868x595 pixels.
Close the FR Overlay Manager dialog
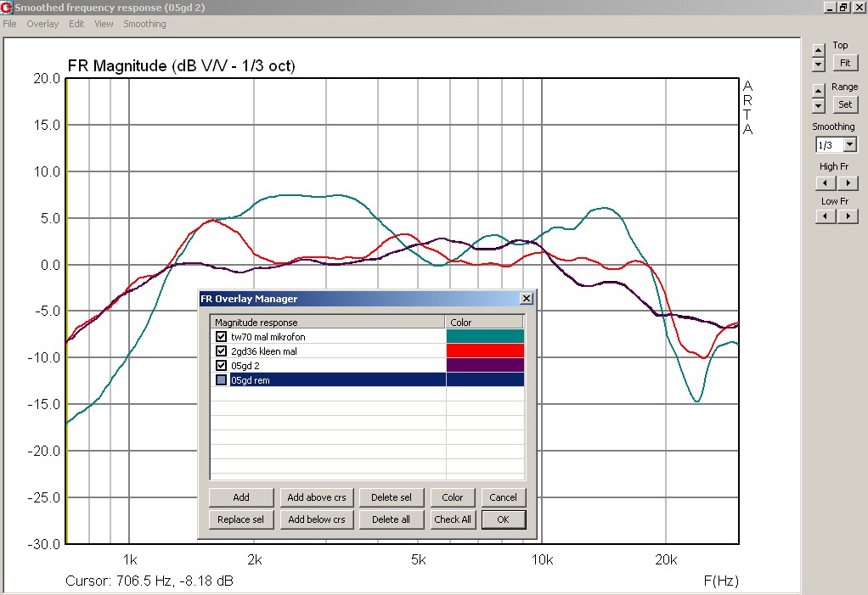527,299
